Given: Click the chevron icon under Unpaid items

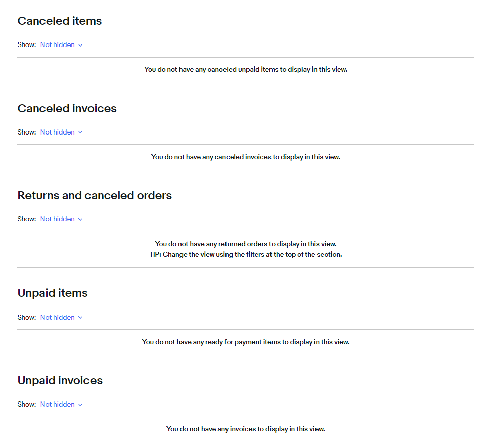Looking at the screenshot, I should 80,318.
